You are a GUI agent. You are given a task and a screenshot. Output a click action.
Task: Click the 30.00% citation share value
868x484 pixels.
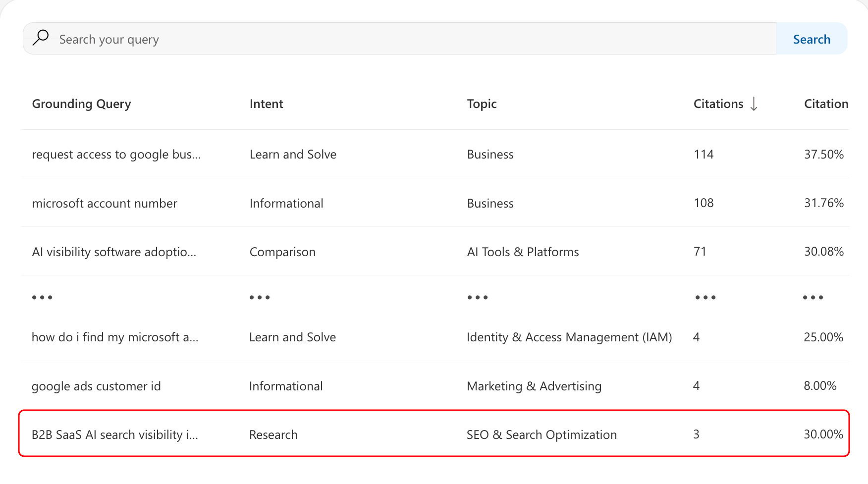(823, 434)
